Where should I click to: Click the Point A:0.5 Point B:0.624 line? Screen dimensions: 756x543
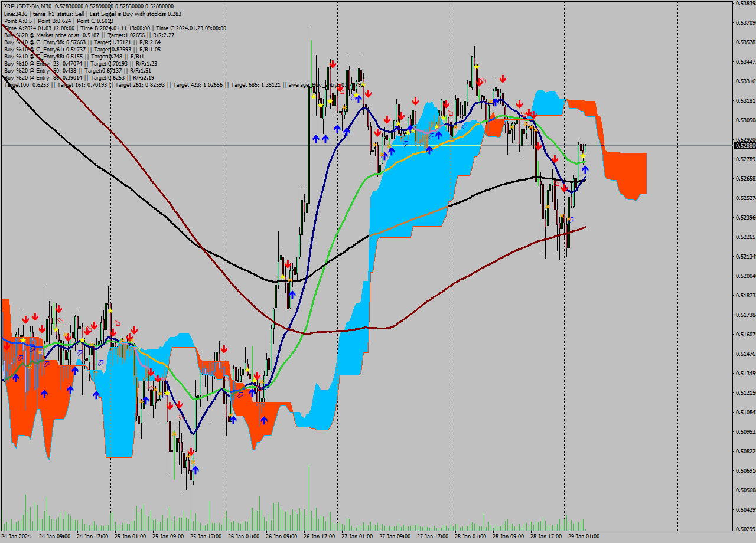click(x=58, y=21)
